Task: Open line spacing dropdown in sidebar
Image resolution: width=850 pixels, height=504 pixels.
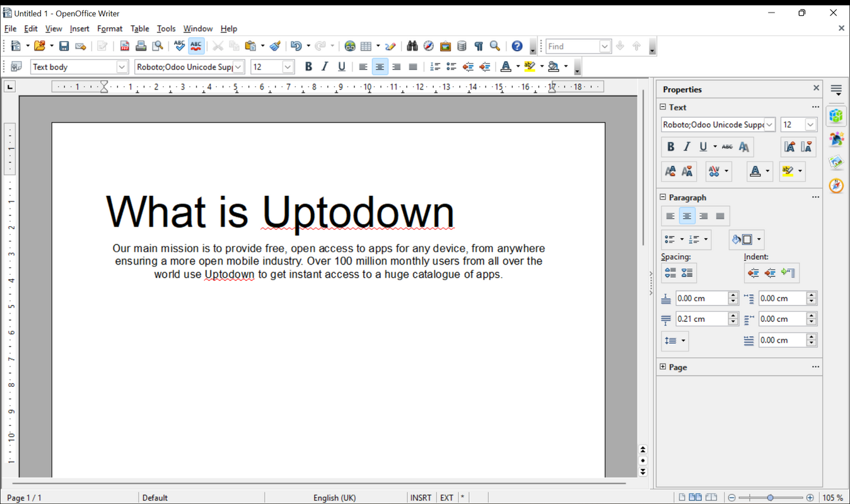Action: 674,340
